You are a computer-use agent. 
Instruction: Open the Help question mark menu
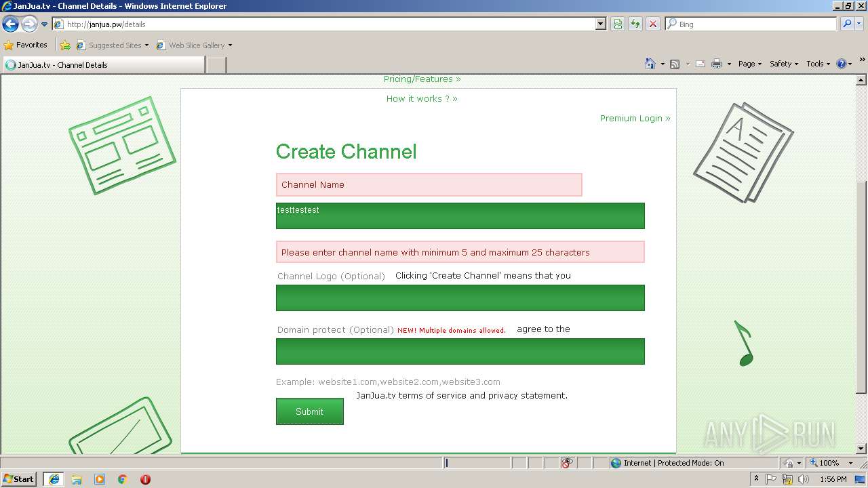pos(844,64)
